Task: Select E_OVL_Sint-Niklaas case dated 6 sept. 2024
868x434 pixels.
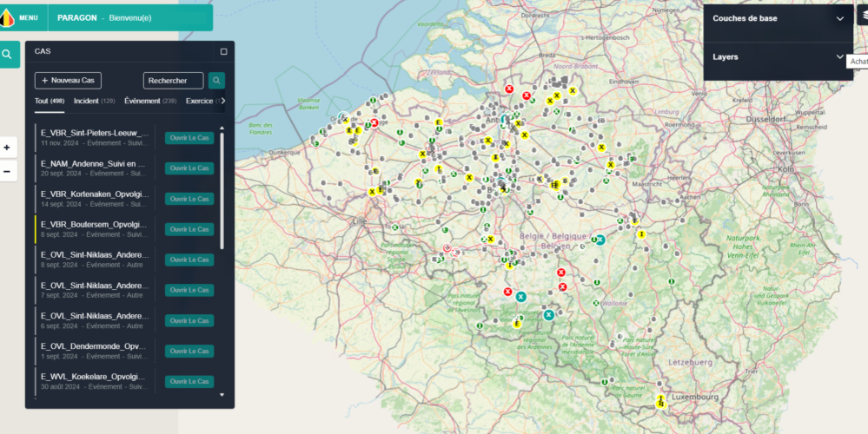Action: [95, 320]
